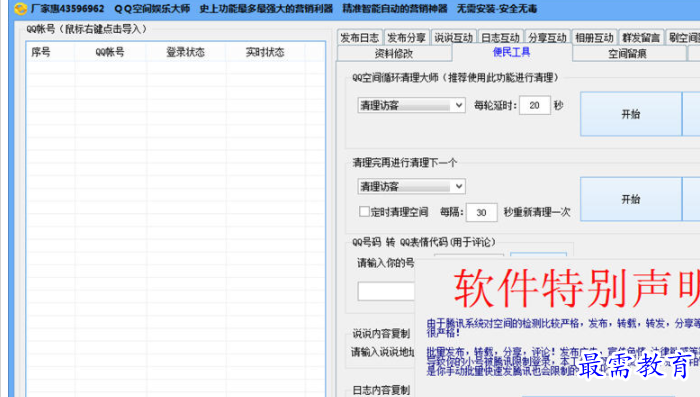Image resolution: width=700 pixels, height=397 pixels.
Task: Click 开始 beside 秒重新清理一次
Action: tap(631, 199)
